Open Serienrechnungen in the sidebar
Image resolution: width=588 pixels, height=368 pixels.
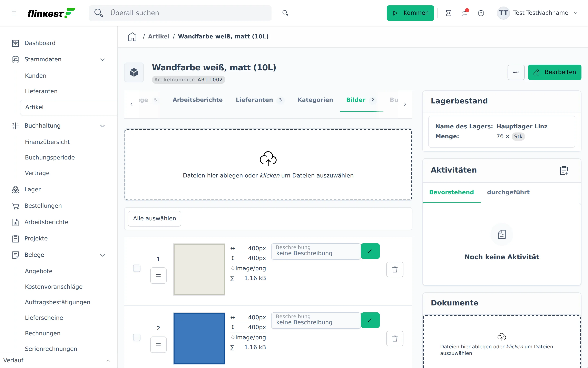tap(51, 349)
